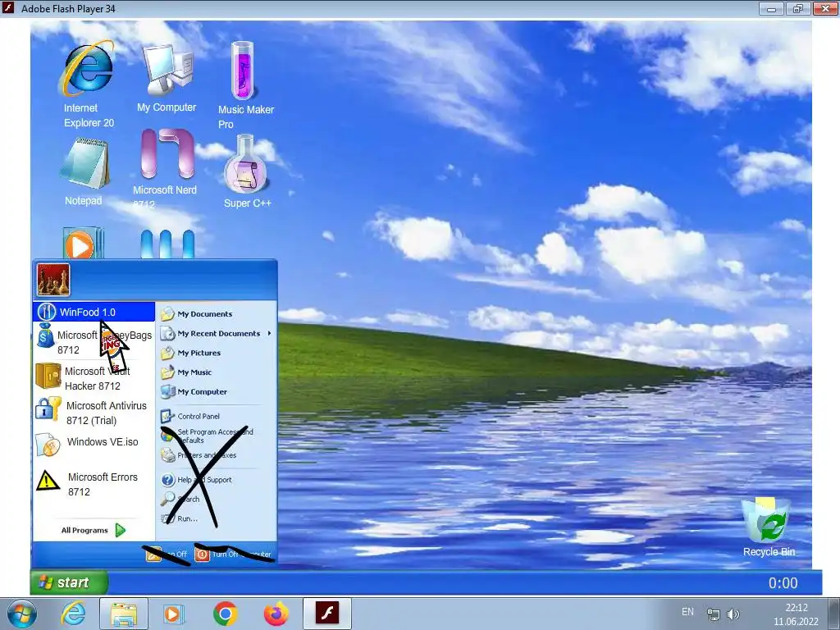Open Microsoft Errors 8712 entry
Viewport: 840px width, 630px height.
(87, 484)
